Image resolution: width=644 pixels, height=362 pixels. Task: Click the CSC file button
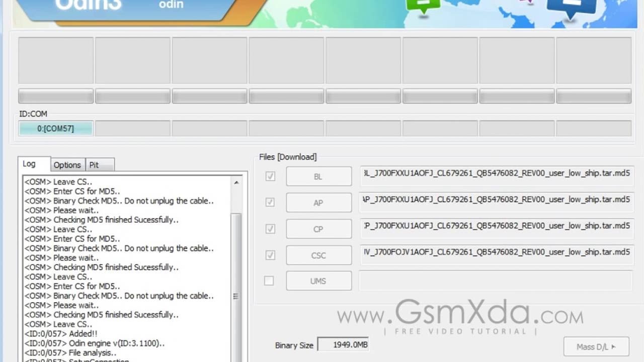tap(318, 255)
